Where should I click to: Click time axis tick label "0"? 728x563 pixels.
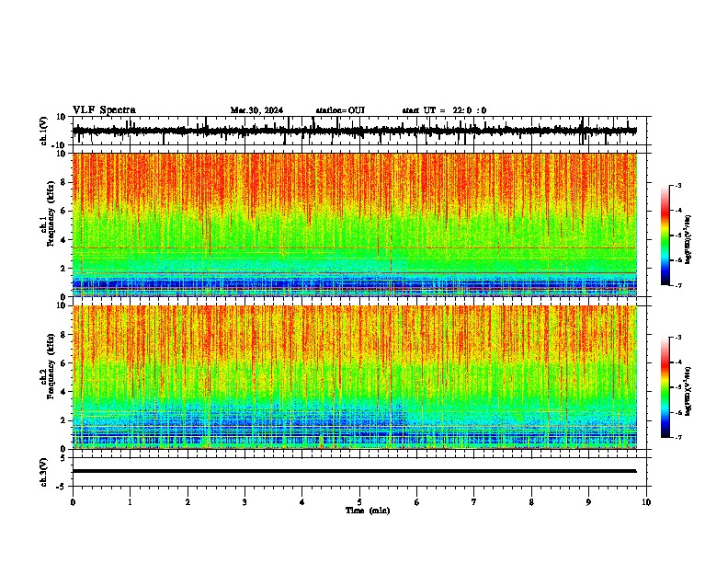click(73, 502)
